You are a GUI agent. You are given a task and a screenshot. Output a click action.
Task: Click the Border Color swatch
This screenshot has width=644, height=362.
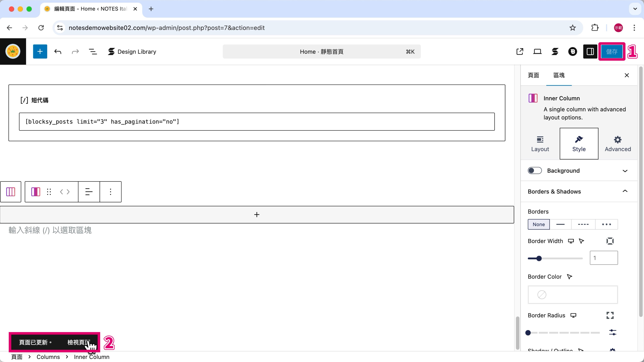pyautogui.click(x=573, y=295)
